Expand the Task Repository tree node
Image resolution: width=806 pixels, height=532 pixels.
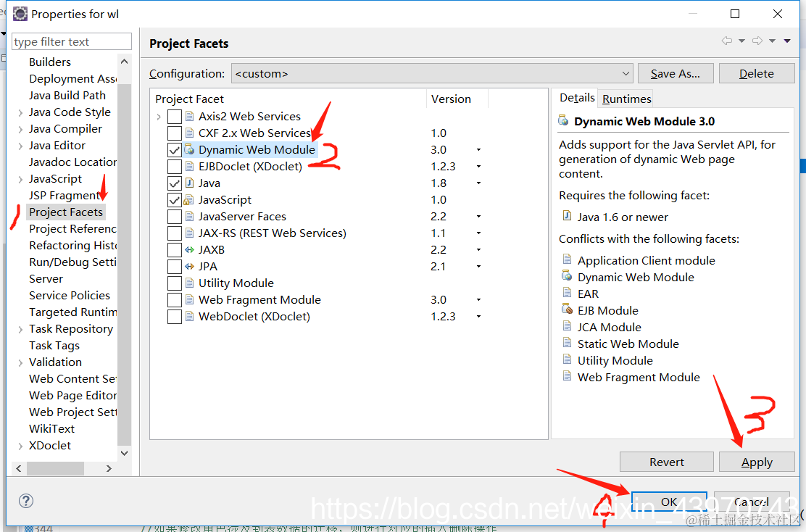tap(20, 329)
